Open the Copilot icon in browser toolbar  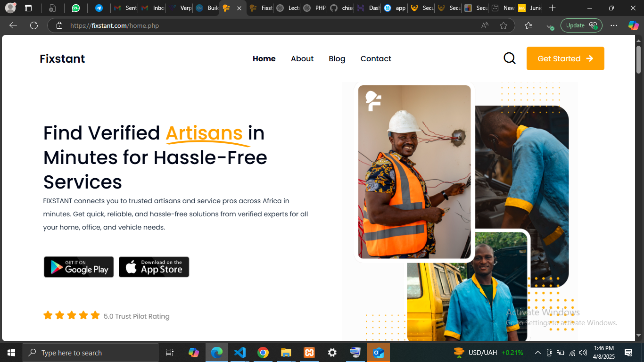click(x=633, y=25)
